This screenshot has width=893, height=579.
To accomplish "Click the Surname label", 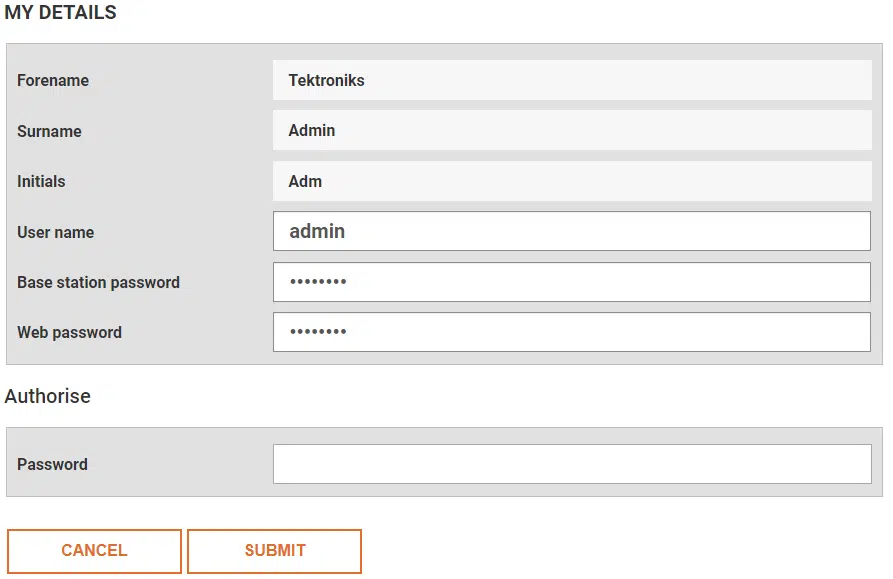I will [49, 131].
